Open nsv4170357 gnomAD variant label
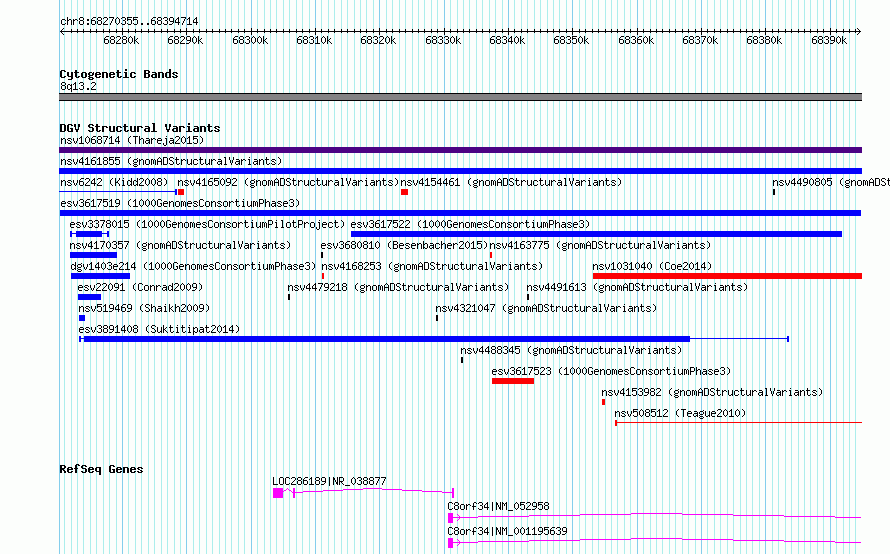890x554 pixels. (x=180, y=245)
